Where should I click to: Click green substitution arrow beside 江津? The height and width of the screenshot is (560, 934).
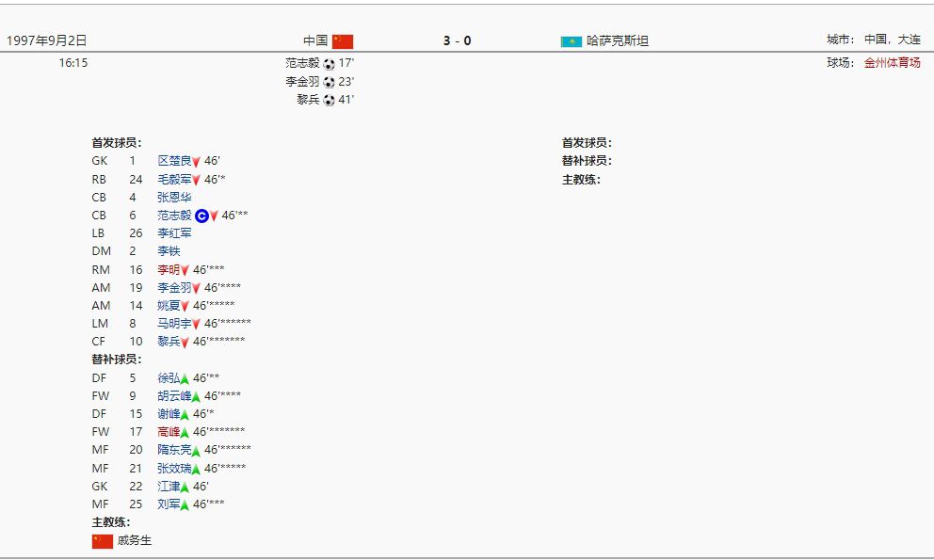point(185,487)
